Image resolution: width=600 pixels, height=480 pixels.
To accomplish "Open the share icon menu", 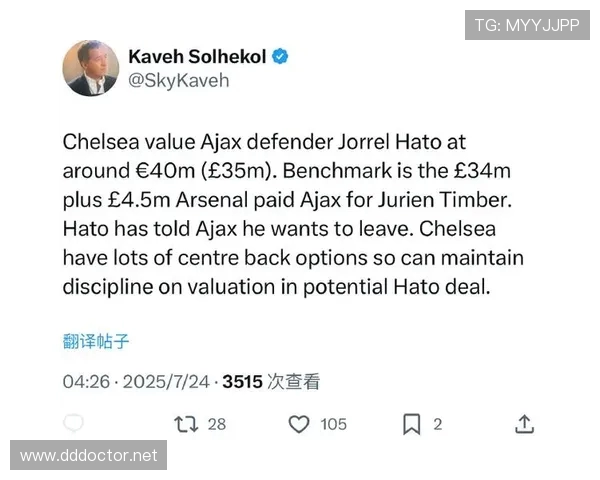I will 524,424.
